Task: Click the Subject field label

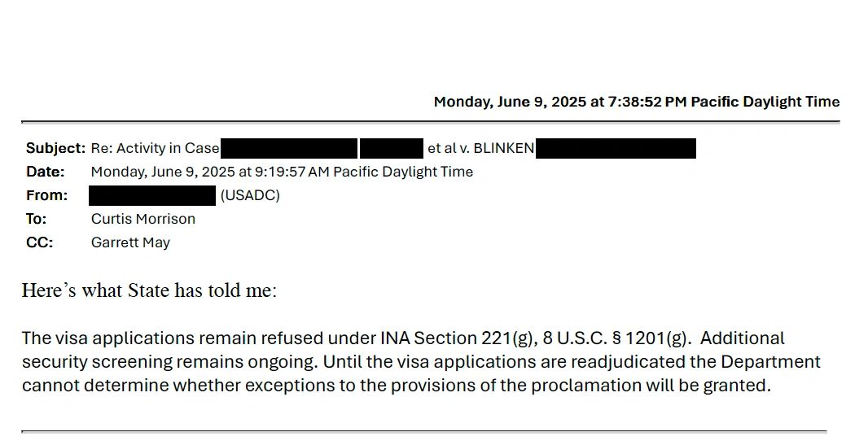Action: [x=55, y=148]
